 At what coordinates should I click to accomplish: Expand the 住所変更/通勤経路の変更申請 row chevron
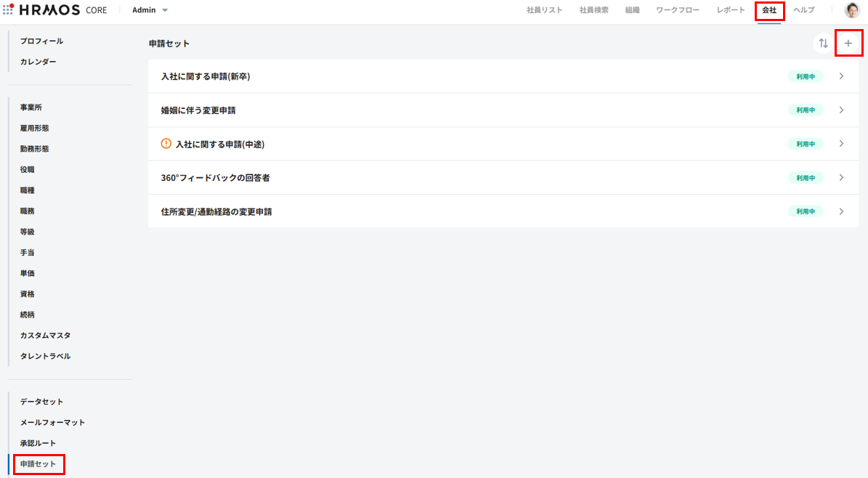pos(841,211)
